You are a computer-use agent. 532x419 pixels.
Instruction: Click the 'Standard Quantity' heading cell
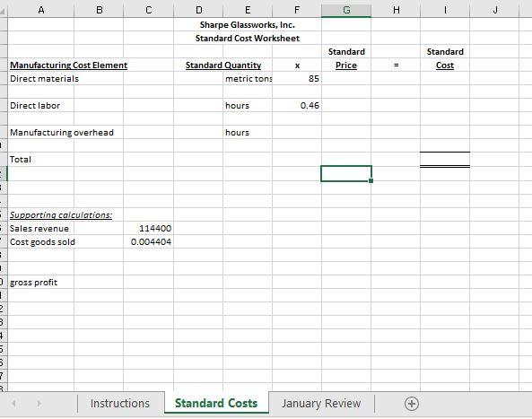[x=223, y=65]
